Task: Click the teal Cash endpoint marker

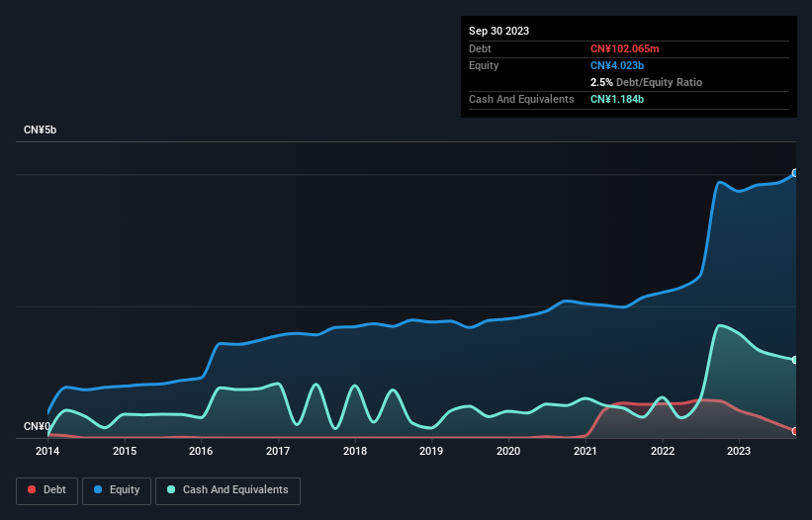Action: tap(795, 360)
